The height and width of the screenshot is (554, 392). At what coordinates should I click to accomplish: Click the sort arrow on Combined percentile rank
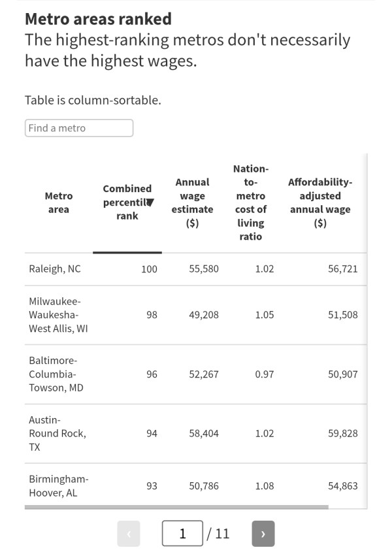[150, 203]
